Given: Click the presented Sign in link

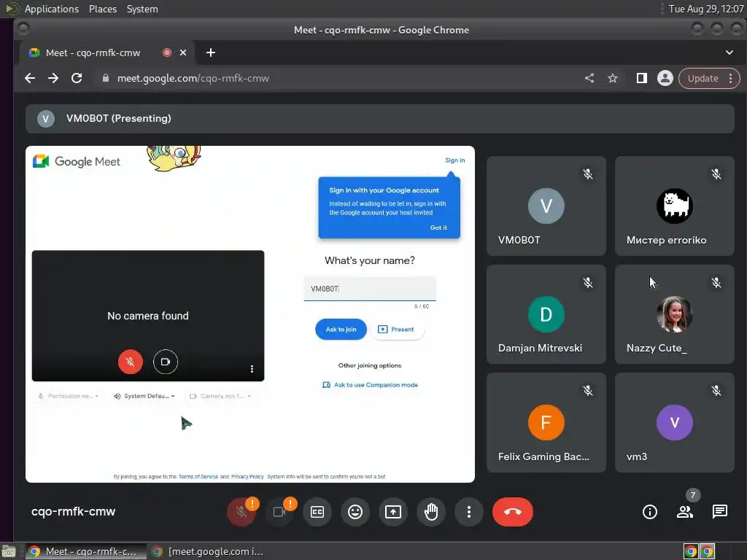Looking at the screenshot, I should pyautogui.click(x=455, y=160).
